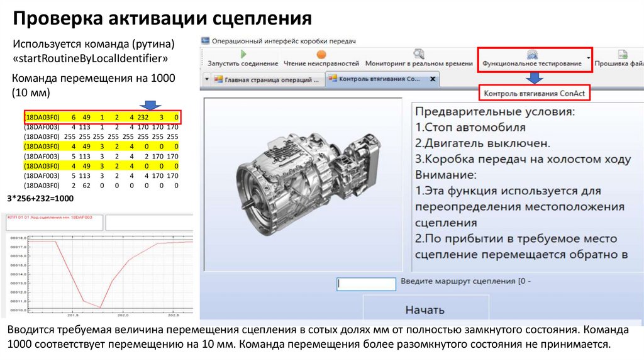Click the row with all 255 values
The width and height of the screenshot is (644, 361).
[x=101, y=136]
